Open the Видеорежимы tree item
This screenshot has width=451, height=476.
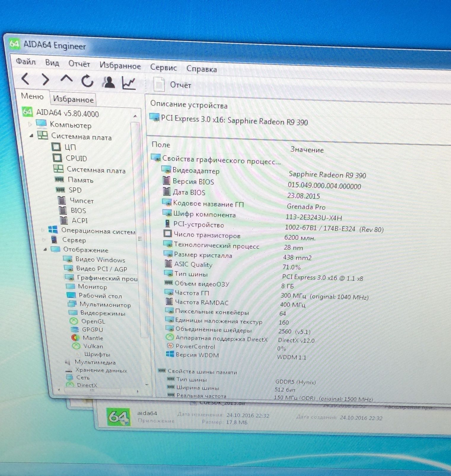(97, 313)
